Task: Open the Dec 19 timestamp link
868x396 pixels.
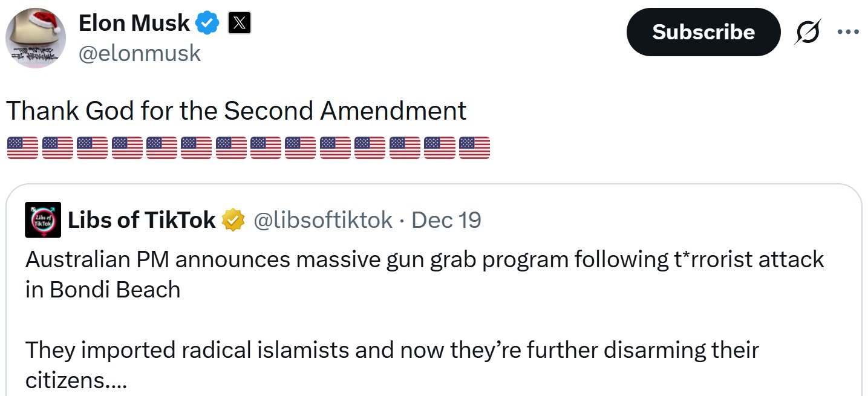Action: 446,220
